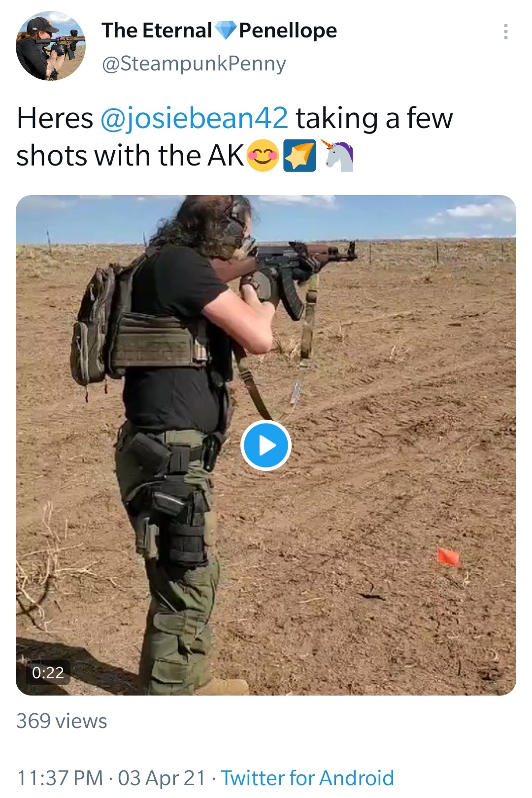Play the video with the blue play button
Screen dimensions: 532x798
point(266,445)
